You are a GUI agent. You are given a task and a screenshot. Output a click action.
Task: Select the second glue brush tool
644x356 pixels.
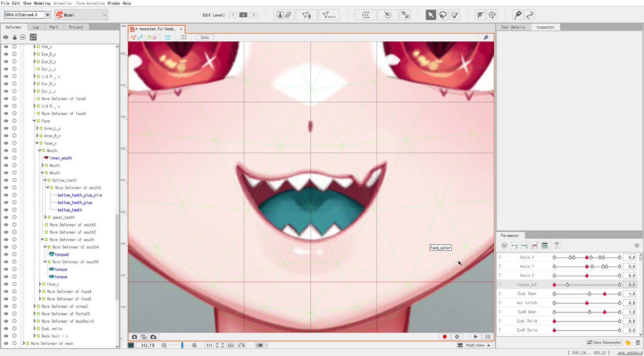pyautogui.click(x=492, y=15)
